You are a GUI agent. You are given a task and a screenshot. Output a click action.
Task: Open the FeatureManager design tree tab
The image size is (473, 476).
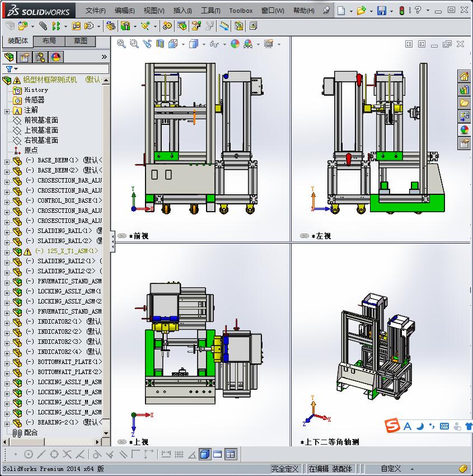click(9, 57)
